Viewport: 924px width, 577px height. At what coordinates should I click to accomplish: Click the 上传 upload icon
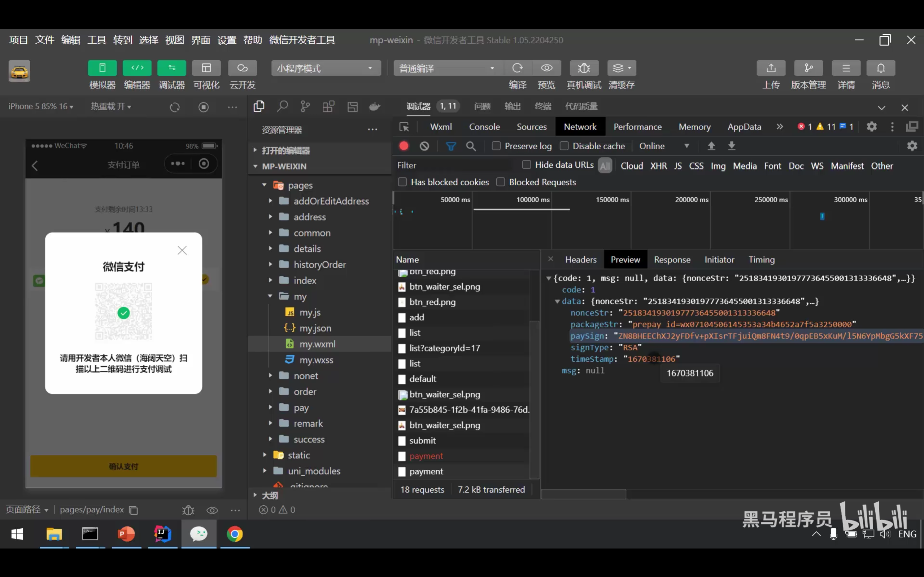pos(771,68)
